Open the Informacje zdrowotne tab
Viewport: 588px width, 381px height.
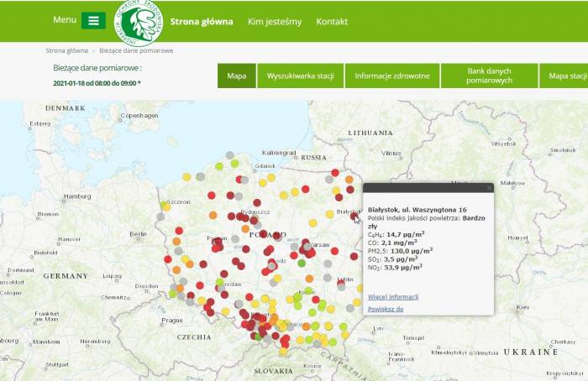click(x=392, y=76)
